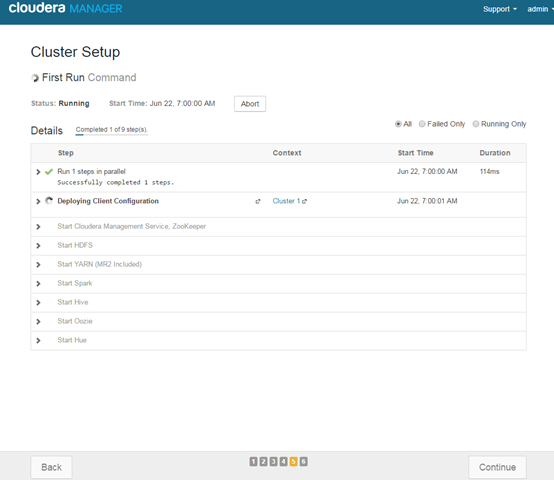Screen dimensions: 554x480
Task: Click the 'Jun 22, 7:00:01 AM' start time
Action: point(427,201)
